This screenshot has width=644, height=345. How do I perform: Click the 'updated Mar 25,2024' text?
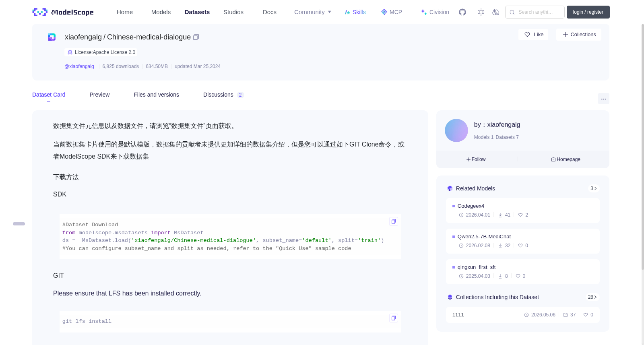point(198,66)
